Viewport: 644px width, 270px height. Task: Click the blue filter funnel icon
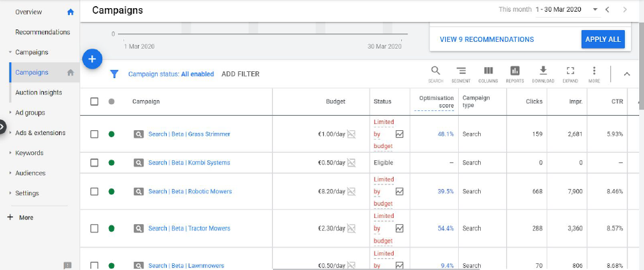[114, 74]
